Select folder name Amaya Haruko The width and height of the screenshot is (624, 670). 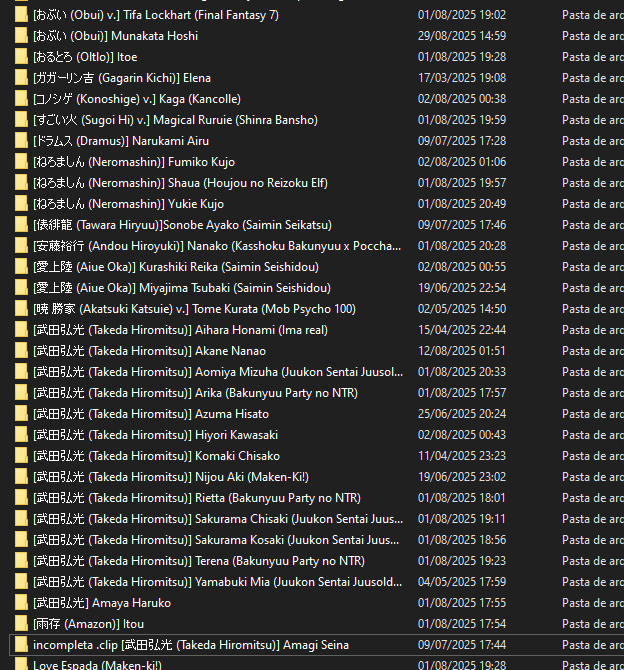102,603
